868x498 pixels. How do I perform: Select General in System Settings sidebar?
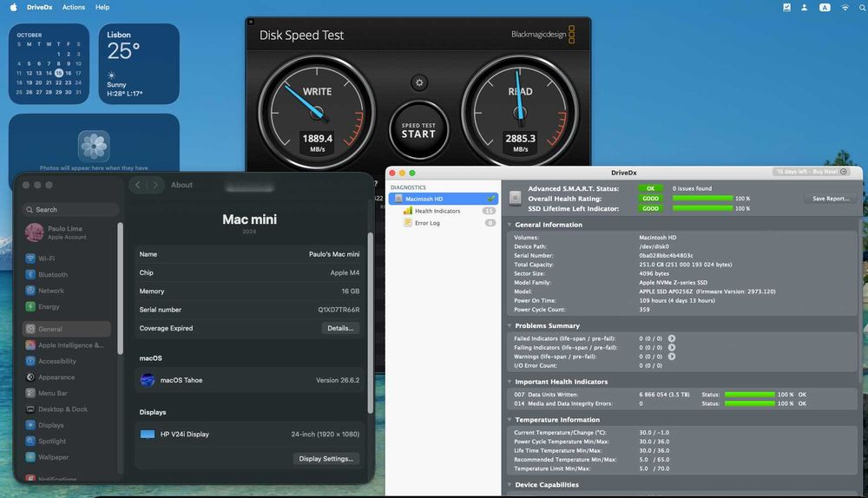coord(67,329)
